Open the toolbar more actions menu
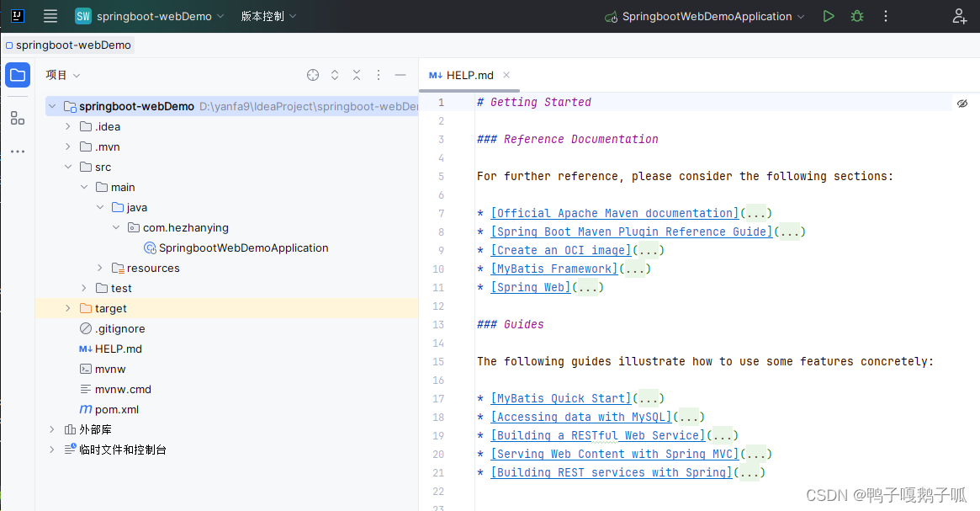The width and height of the screenshot is (980, 511). (886, 16)
